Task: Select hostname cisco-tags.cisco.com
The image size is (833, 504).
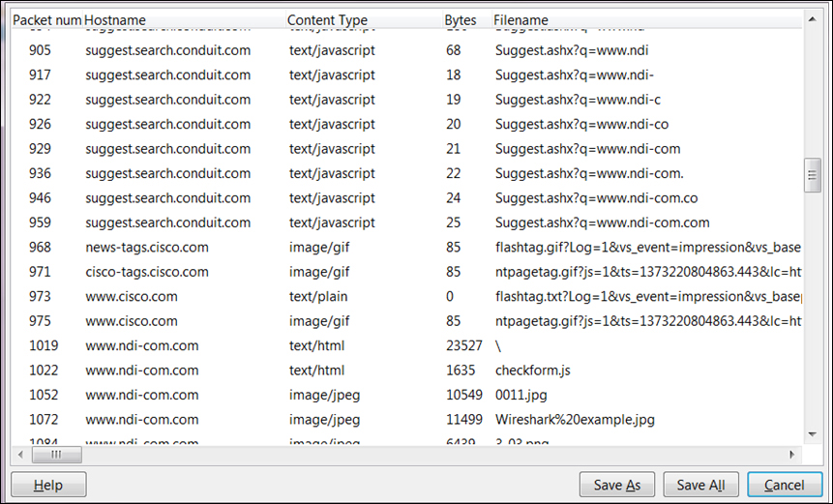Action: [x=147, y=272]
